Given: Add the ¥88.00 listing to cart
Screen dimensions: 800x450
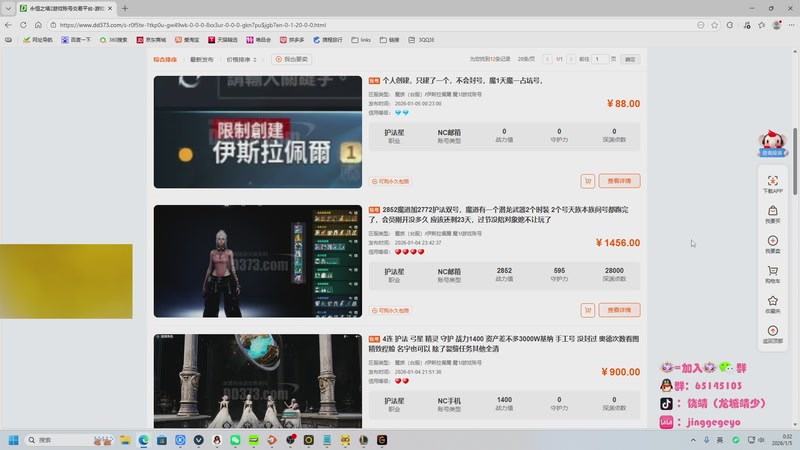Looking at the screenshot, I should click(x=588, y=181).
